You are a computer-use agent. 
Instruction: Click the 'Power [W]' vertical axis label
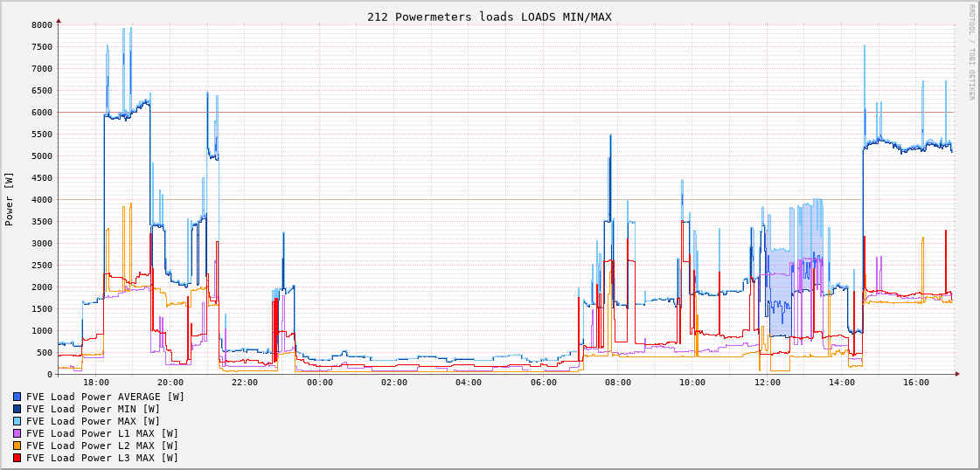tap(10, 199)
